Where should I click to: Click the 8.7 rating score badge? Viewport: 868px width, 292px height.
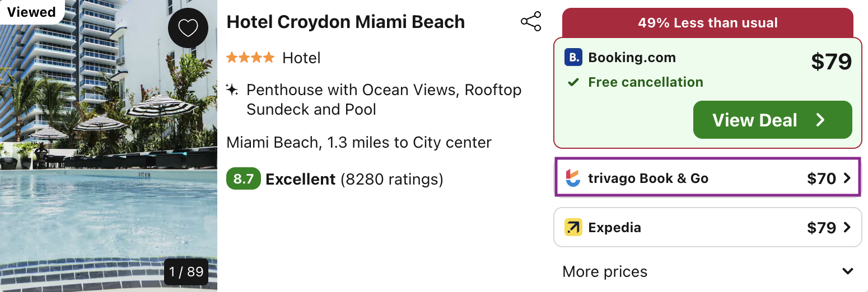click(243, 180)
